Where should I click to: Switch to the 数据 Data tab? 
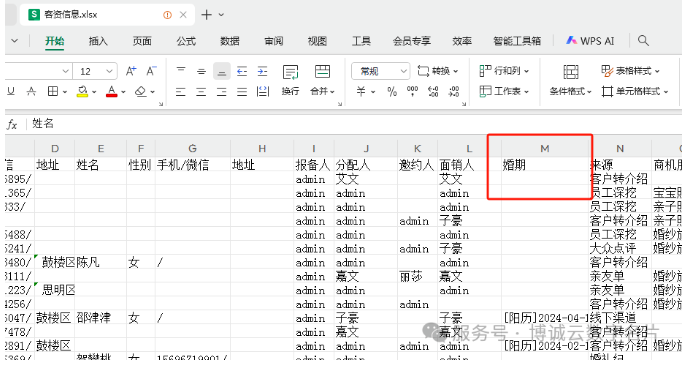tap(230, 41)
